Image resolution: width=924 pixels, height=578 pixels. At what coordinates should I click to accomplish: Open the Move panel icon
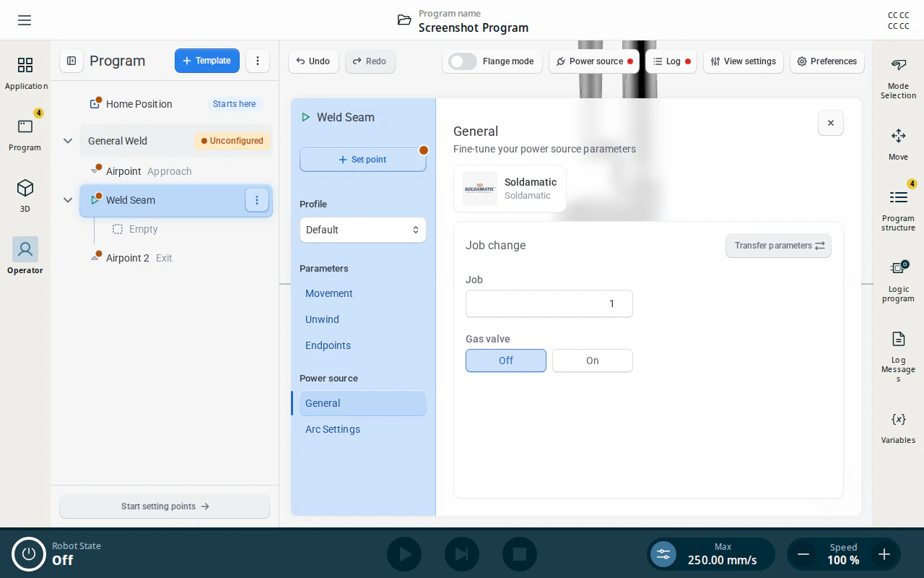coord(898,144)
